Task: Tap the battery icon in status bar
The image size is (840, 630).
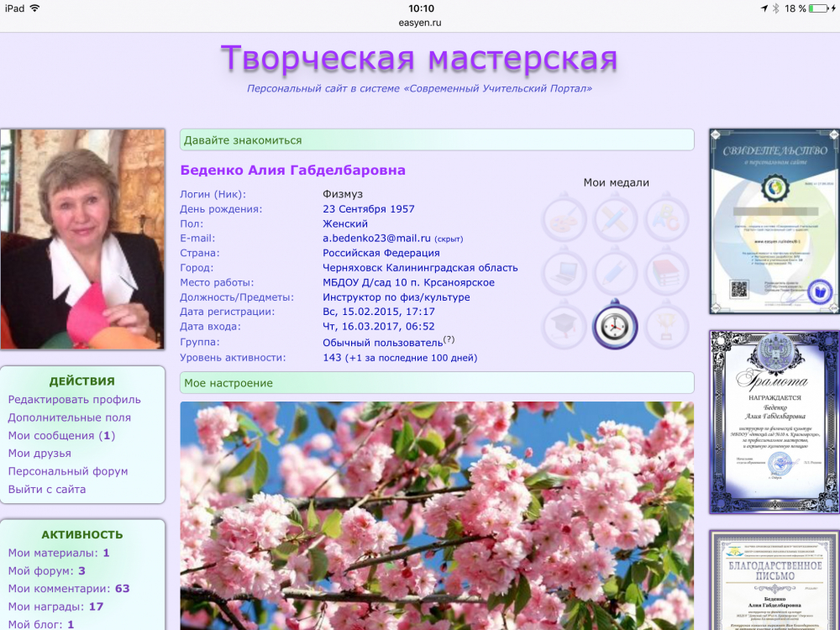Action: 818,8
